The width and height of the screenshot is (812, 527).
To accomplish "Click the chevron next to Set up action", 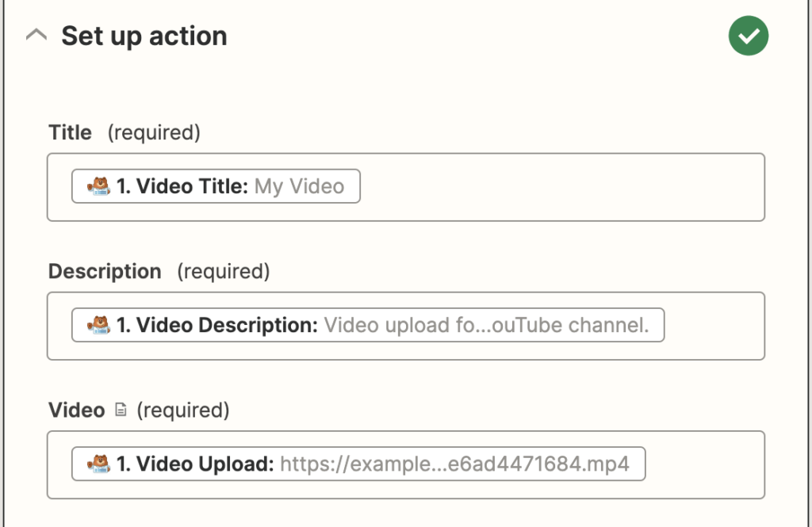I will [35, 35].
